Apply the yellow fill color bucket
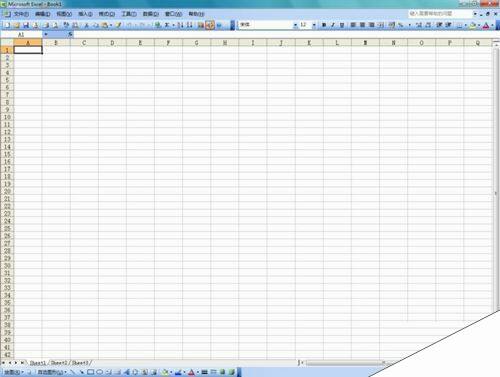The width and height of the screenshot is (500, 377). click(x=473, y=25)
